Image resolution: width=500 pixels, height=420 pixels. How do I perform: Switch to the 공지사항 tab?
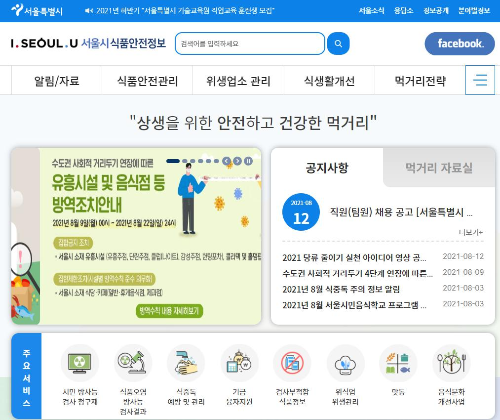click(x=327, y=168)
